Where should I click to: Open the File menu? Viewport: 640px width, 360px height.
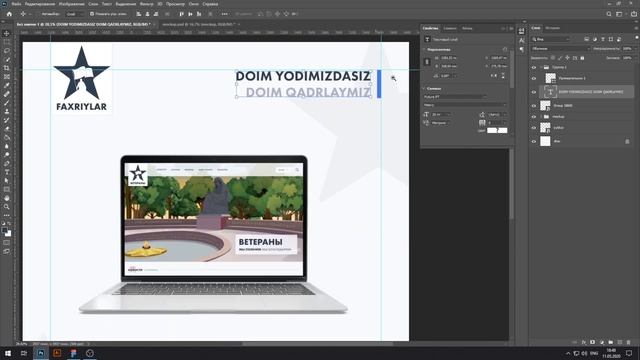click(16, 4)
